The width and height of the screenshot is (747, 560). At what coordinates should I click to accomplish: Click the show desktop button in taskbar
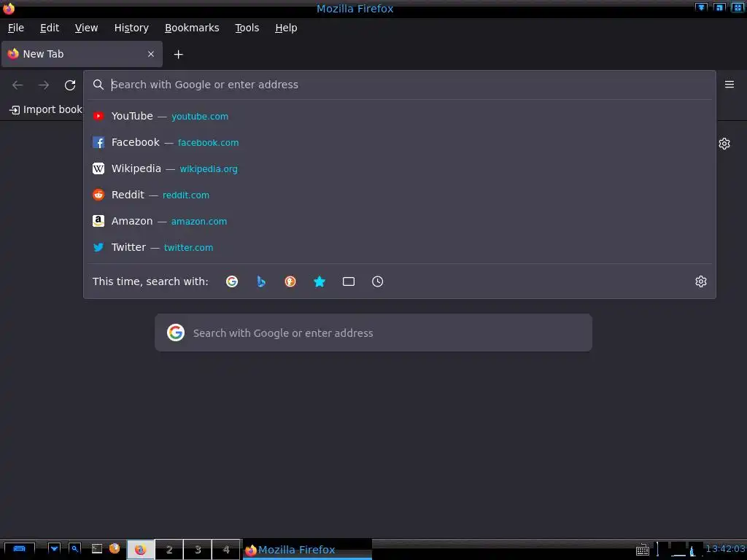[19, 549]
